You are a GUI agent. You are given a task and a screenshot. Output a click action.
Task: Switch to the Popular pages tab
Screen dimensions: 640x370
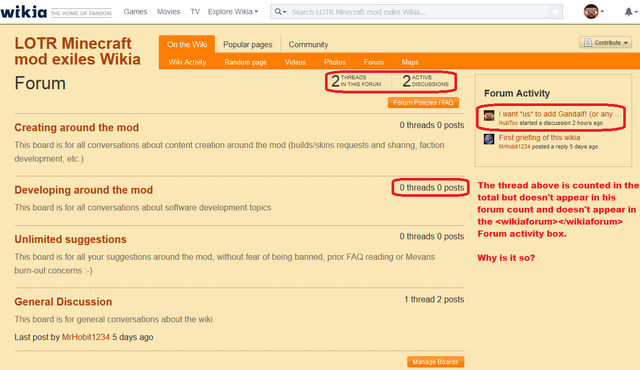click(247, 44)
